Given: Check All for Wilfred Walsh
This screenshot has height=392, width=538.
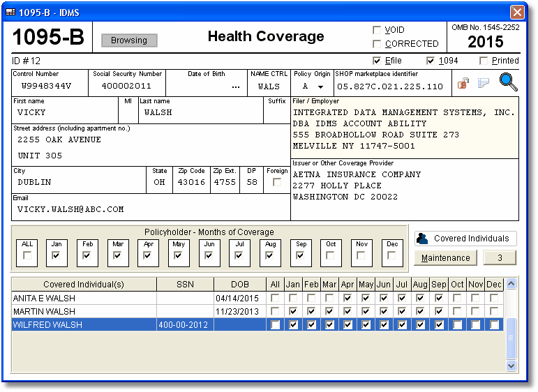Looking at the screenshot, I should (x=275, y=325).
